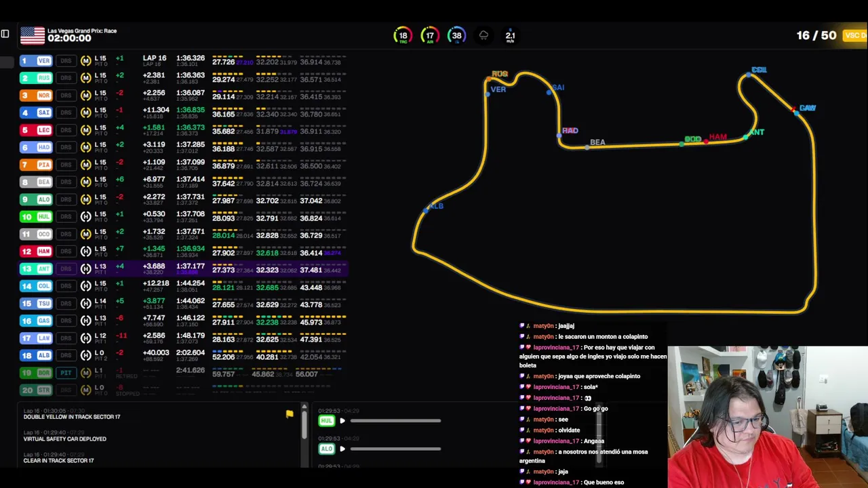Image resolution: width=868 pixels, height=488 pixels.
Task: Click the DRS indicator in BEA's row
Action: click(66, 182)
